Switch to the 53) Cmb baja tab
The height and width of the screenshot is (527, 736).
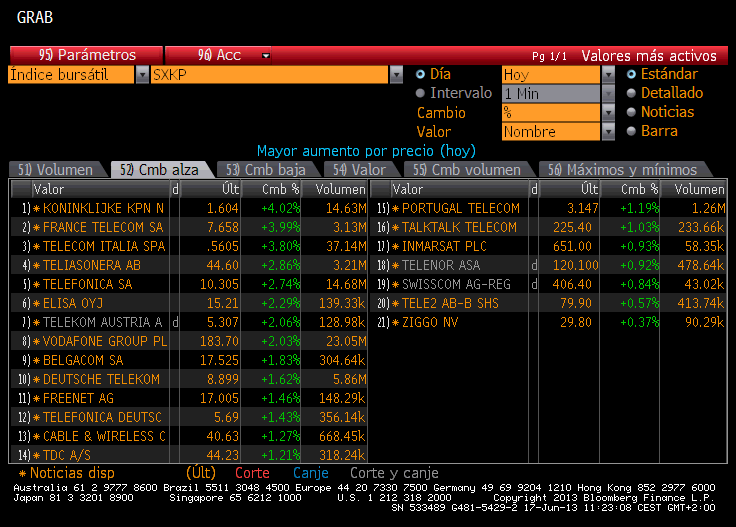pyautogui.click(x=266, y=169)
